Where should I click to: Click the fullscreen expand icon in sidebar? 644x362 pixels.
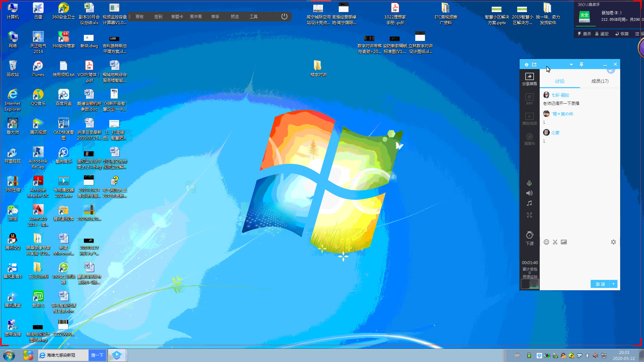pos(529,215)
